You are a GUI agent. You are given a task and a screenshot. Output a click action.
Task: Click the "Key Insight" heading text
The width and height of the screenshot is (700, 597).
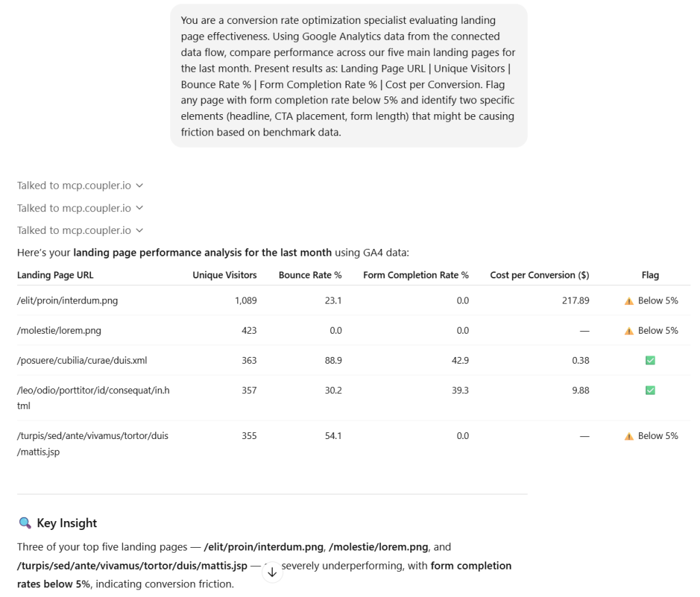click(x=67, y=523)
